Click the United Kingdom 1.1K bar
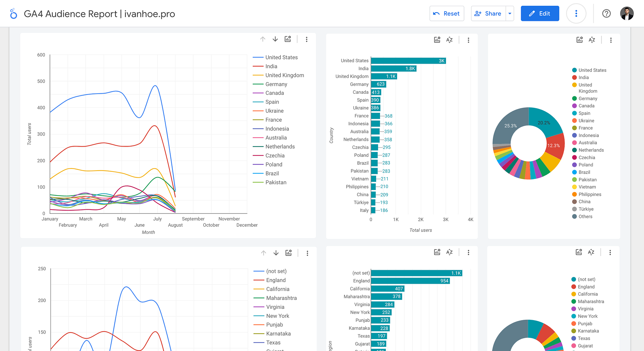This screenshot has height=351, width=644. [384, 76]
